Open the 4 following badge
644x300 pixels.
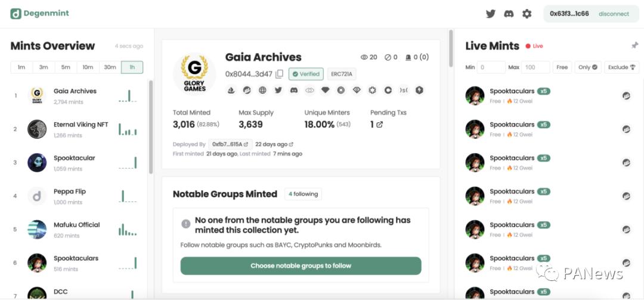pos(303,194)
